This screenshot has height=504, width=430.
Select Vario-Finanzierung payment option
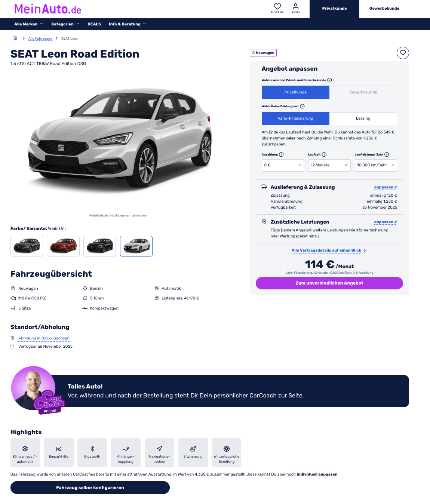(x=295, y=119)
